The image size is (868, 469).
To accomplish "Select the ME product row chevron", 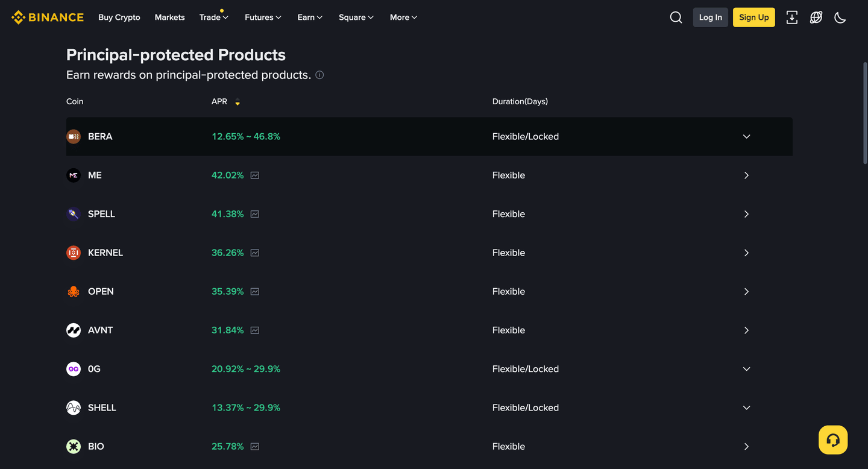I will coord(746,175).
